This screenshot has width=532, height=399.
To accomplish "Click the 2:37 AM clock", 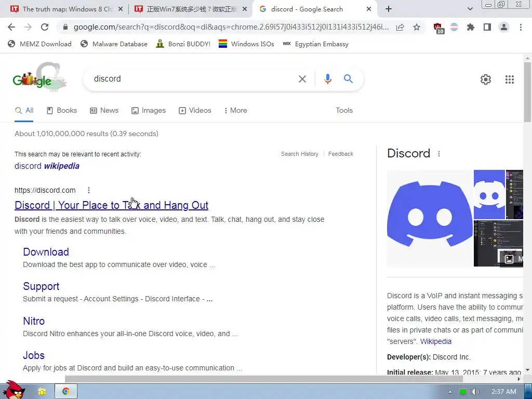I will pyautogui.click(x=504, y=392).
